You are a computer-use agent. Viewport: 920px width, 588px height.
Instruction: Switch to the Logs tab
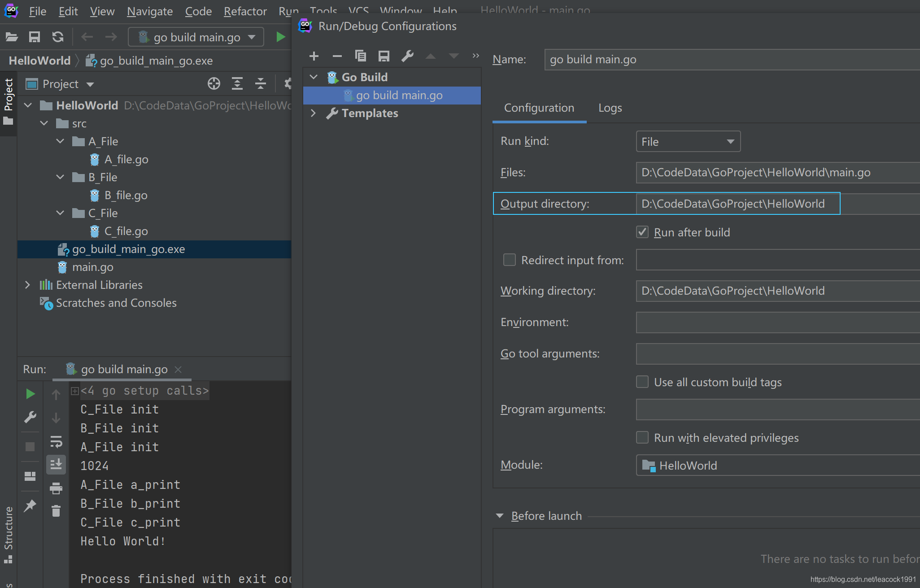pyautogui.click(x=610, y=108)
